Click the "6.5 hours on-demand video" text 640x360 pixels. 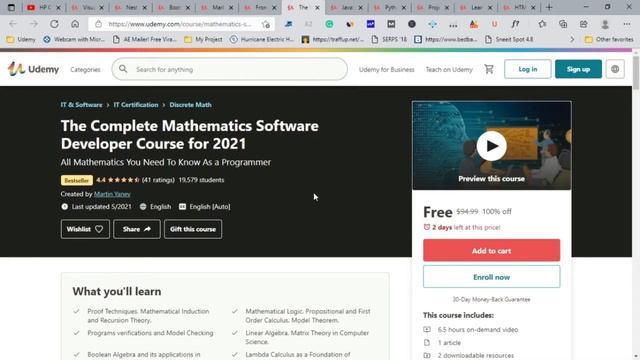[478, 329]
